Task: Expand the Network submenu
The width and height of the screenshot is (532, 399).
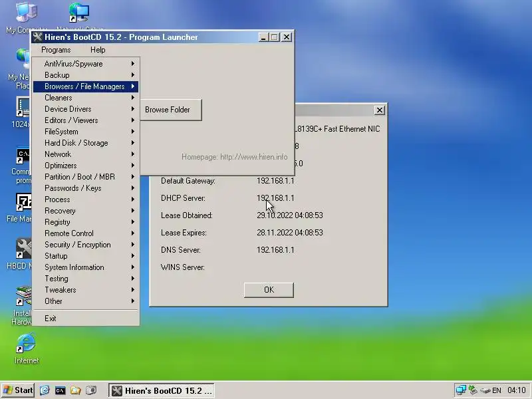Action: click(86, 154)
